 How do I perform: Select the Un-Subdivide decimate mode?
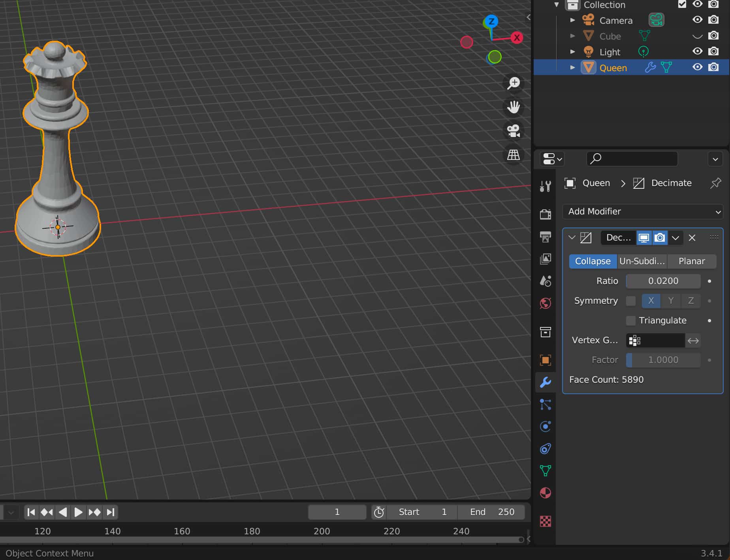click(642, 261)
